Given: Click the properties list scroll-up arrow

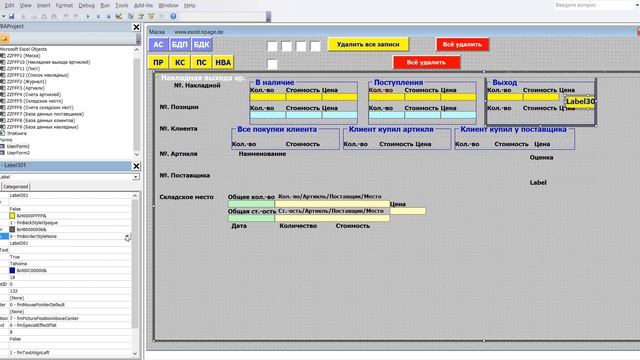Looking at the screenshot, I should pos(135,196).
